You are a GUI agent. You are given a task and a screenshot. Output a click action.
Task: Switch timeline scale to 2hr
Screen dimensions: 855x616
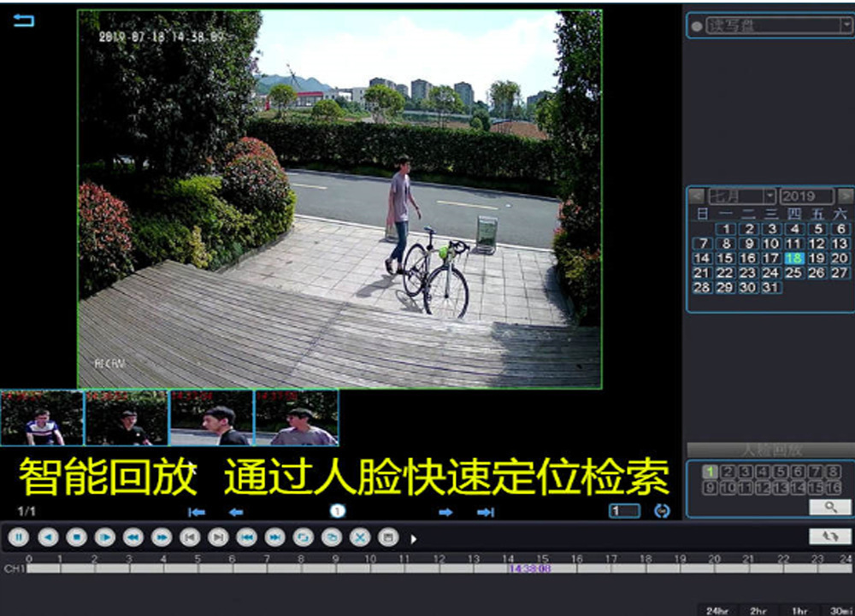[758, 611]
